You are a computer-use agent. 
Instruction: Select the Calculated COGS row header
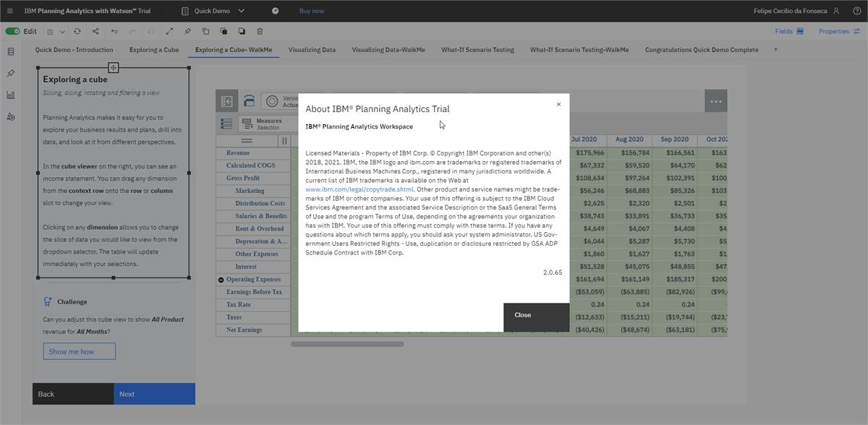pos(253,166)
